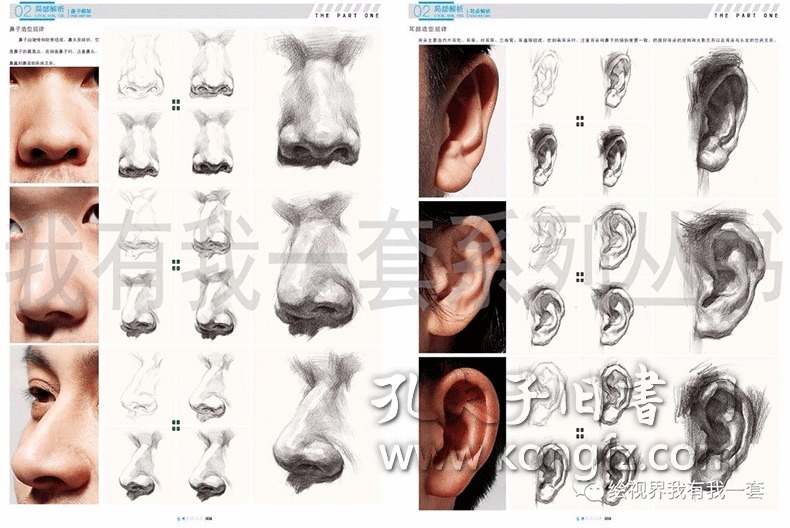Click "THE PART ONE" on the left page
This screenshot has width=790, height=528.
(347, 15)
